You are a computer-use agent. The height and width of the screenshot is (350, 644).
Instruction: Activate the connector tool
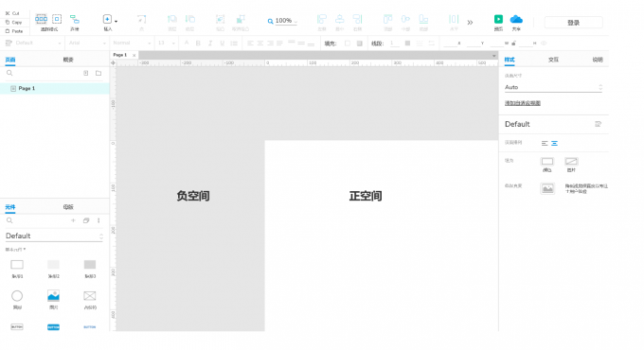tap(74, 19)
